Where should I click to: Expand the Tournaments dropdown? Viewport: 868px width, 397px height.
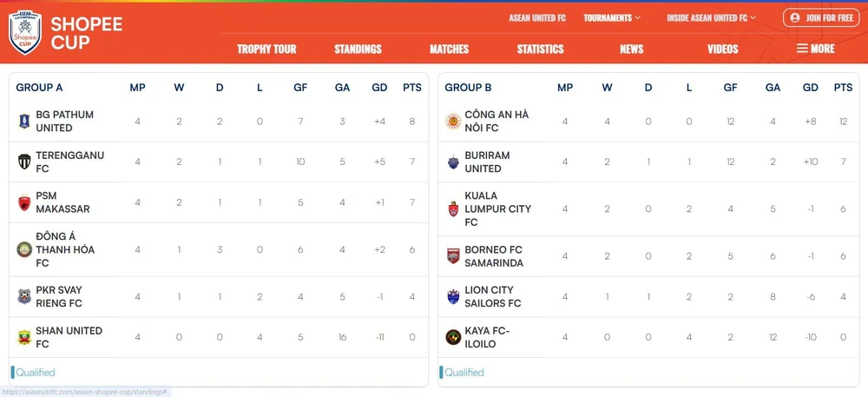[x=612, y=17]
